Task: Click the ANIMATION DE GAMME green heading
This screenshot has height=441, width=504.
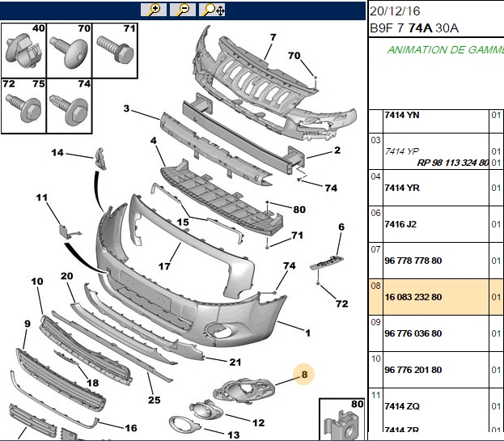Action: click(x=445, y=50)
